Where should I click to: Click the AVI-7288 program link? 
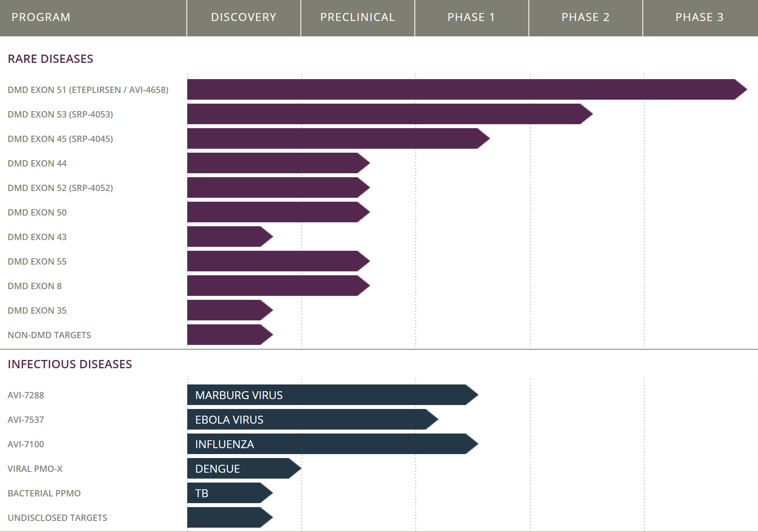tap(26, 395)
